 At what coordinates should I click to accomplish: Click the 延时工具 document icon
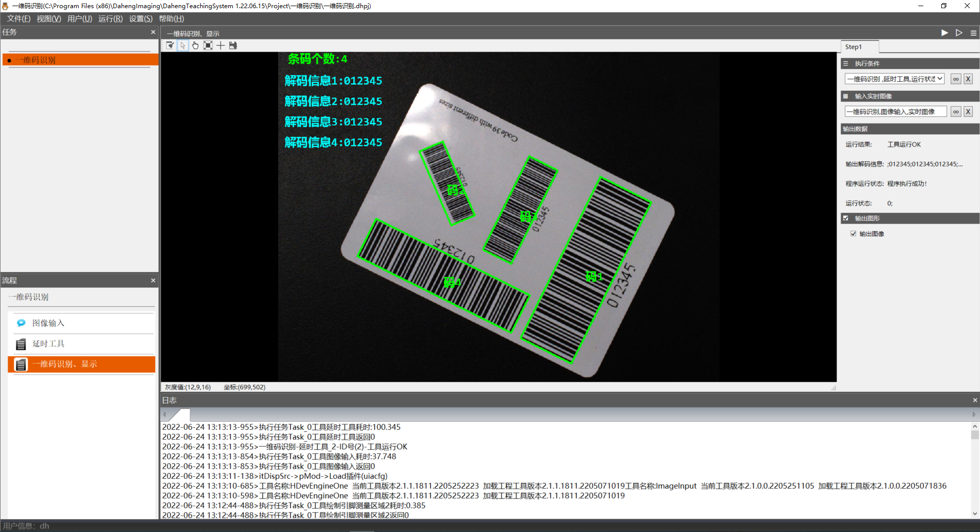(x=21, y=344)
